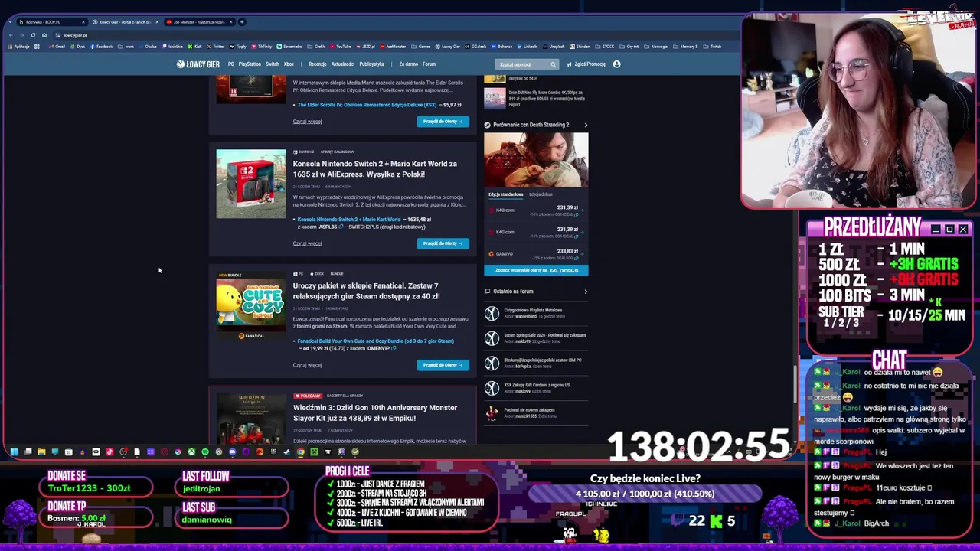Open chevron beside Ostatnio na forum
Viewport: 980px width, 551px height.
586,292
